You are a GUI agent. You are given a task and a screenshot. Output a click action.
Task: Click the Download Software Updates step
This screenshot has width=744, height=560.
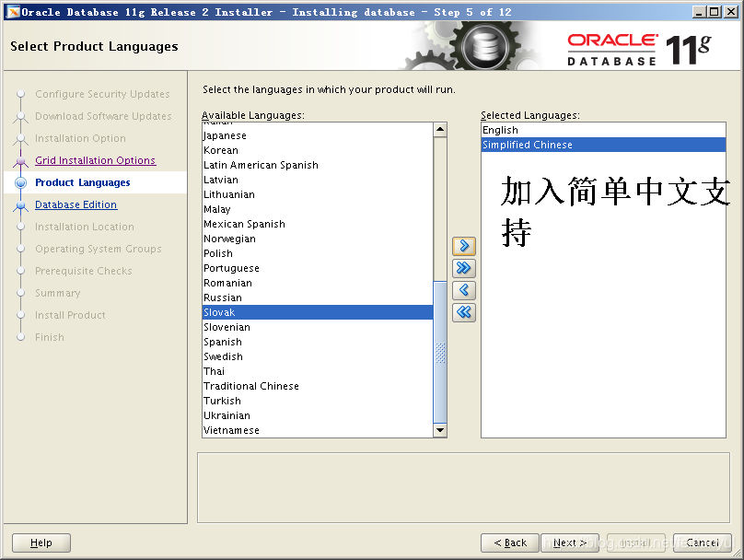click(x=103, y=116)
